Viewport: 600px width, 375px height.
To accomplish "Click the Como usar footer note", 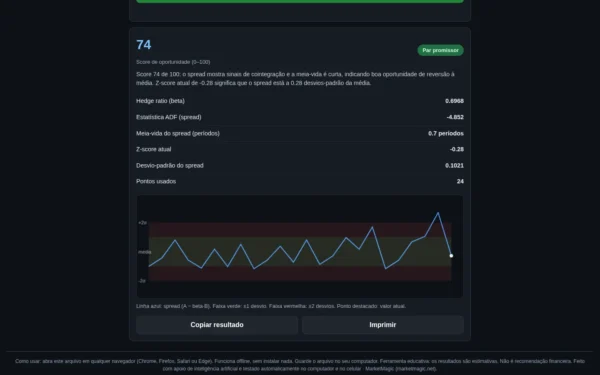I will pos(300,365).
